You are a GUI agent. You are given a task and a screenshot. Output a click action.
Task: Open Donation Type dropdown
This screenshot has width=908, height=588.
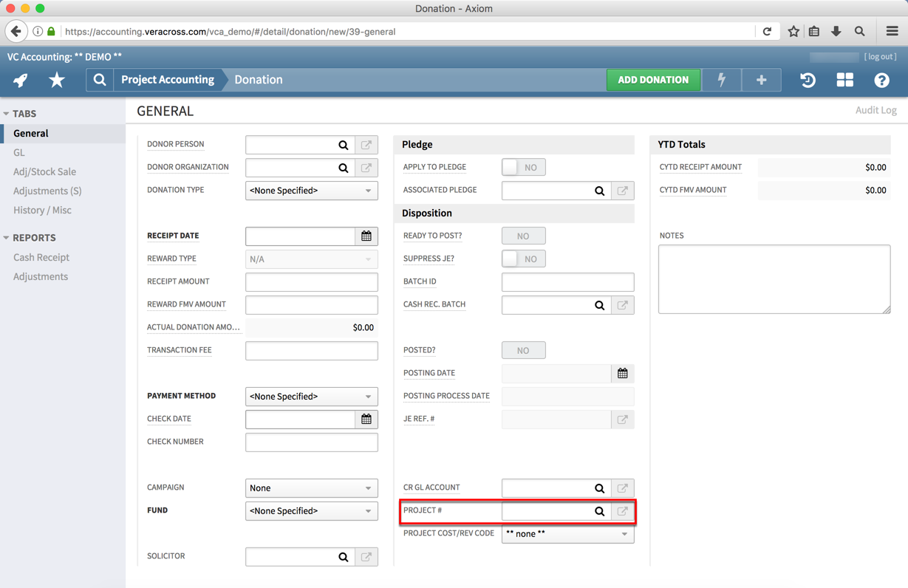312,191
